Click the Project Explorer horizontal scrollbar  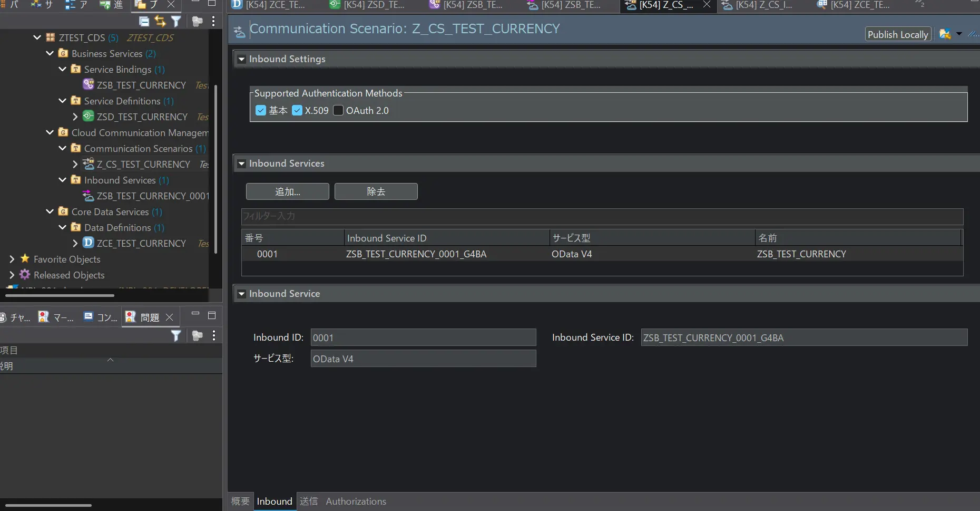60,295
